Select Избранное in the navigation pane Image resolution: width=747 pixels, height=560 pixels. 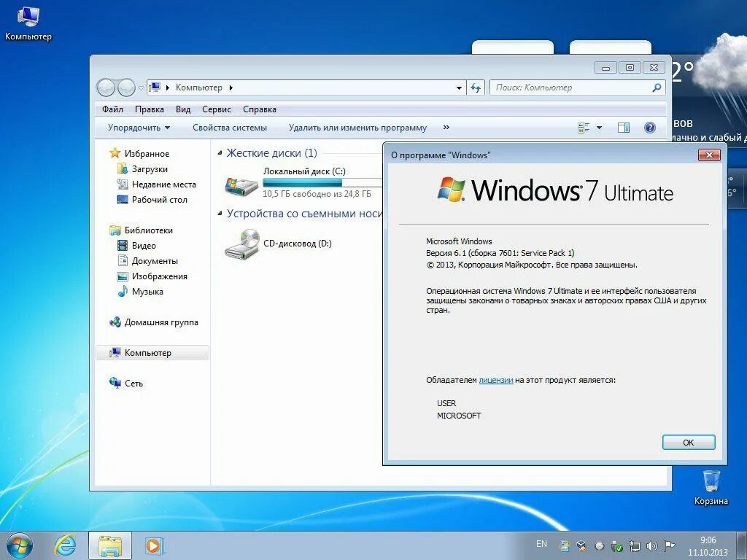pos(147,154)
